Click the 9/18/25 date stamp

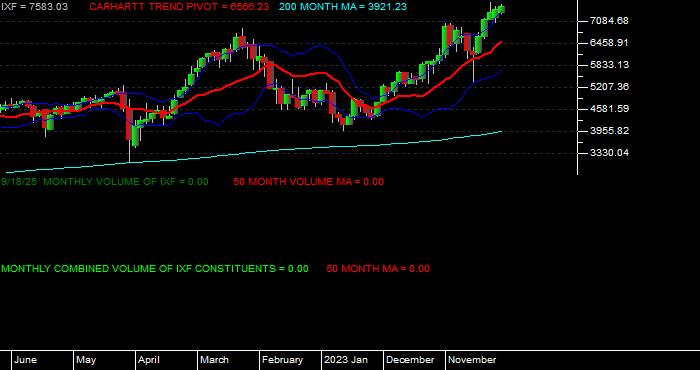pyautogui.click(x=19, y=182)
